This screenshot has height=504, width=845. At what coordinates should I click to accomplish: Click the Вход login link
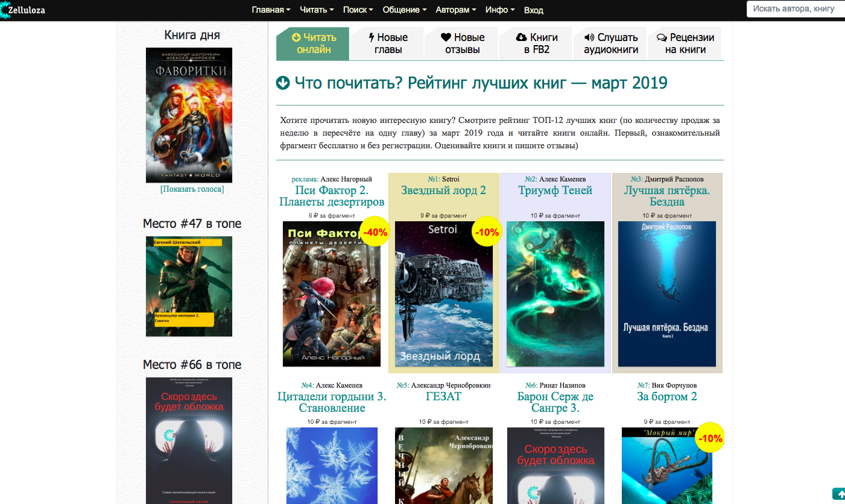pos(534,10)
